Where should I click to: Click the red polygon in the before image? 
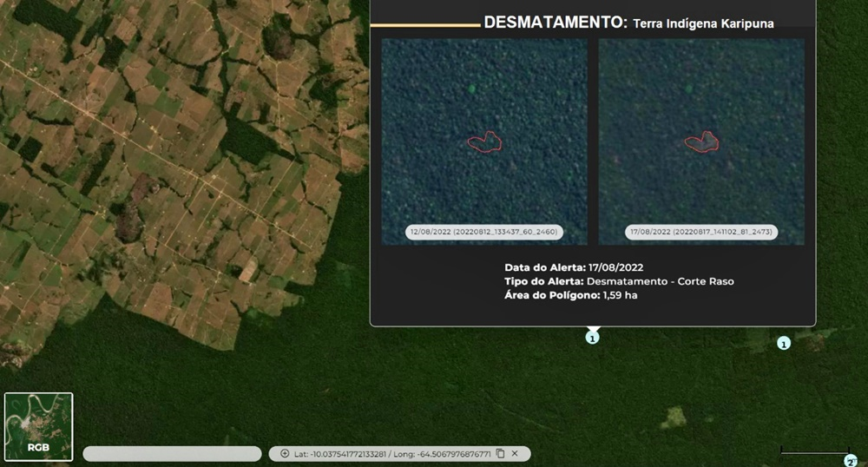(485, 141)
